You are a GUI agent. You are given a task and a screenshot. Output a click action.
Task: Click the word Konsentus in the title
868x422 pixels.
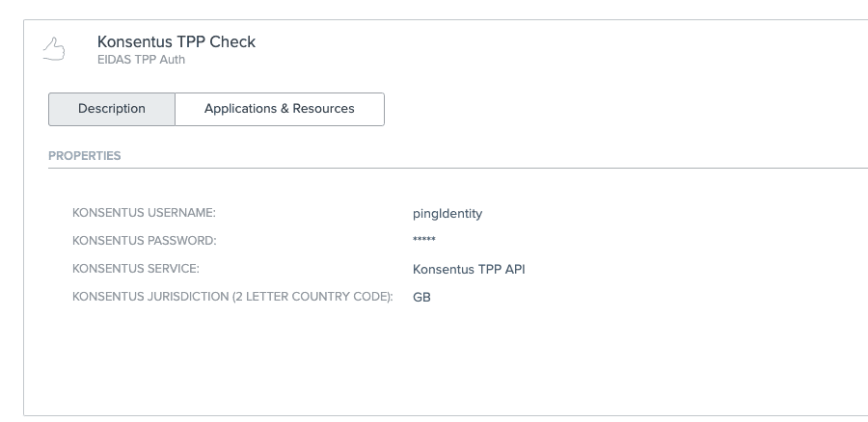134,42
